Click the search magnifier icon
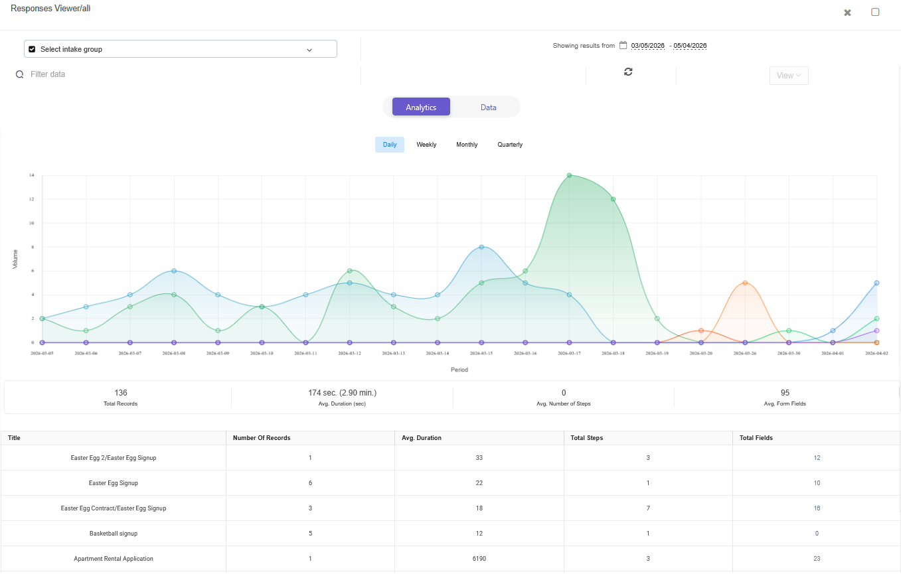Image resolution: width=901 pixels, height=588 pixels. (x=20, y=74)
